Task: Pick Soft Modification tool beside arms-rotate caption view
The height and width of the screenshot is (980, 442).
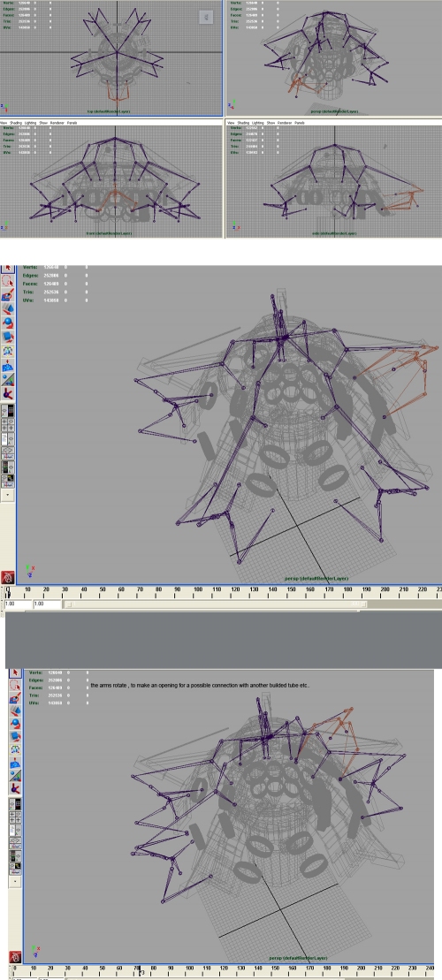Action: click(15, 763)
